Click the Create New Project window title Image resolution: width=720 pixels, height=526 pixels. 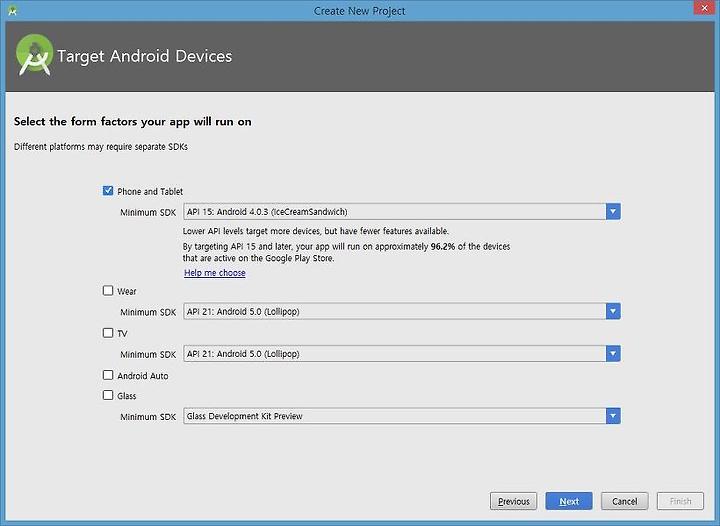360,11
